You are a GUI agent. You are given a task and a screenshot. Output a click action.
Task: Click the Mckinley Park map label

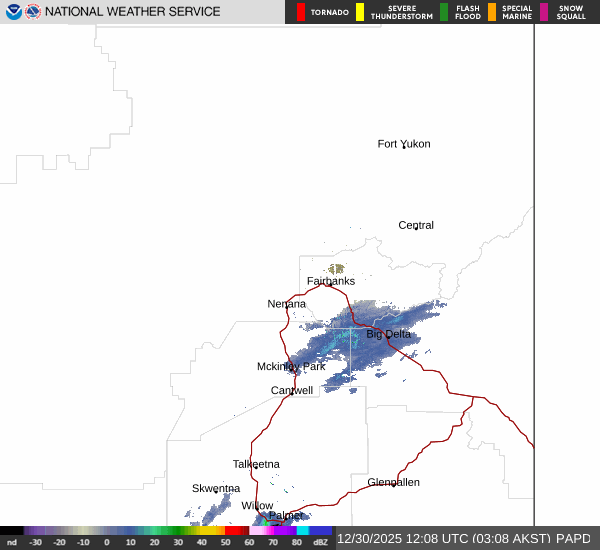click(291, 366)
